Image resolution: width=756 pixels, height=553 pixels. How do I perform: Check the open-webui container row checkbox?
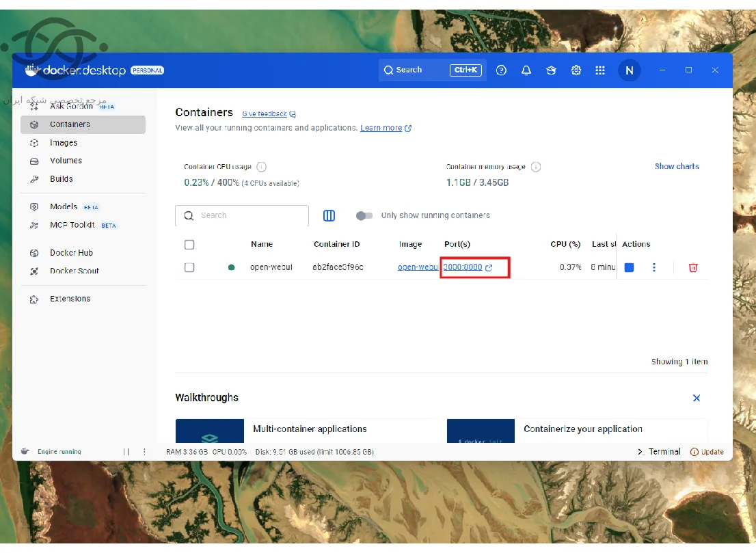tap(189, 267)
